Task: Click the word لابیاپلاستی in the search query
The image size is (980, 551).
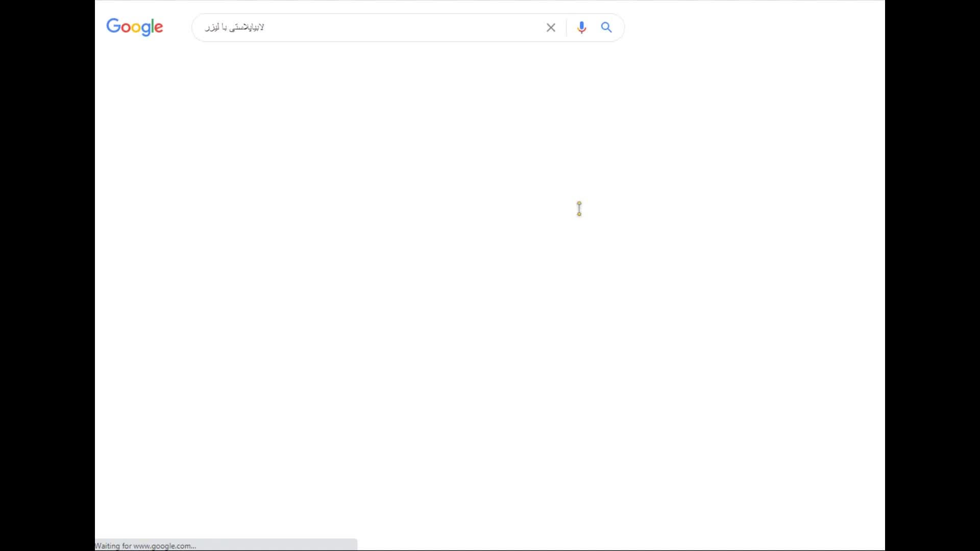Action: coord(247,27)
